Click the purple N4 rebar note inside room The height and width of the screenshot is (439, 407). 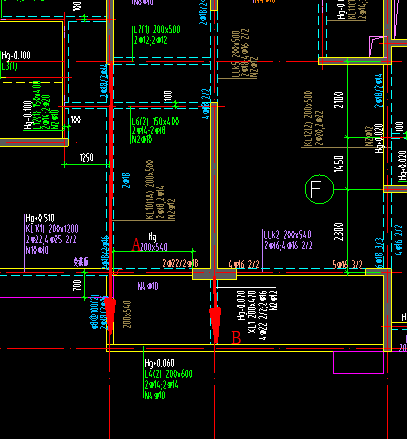(x=148, y=286)
